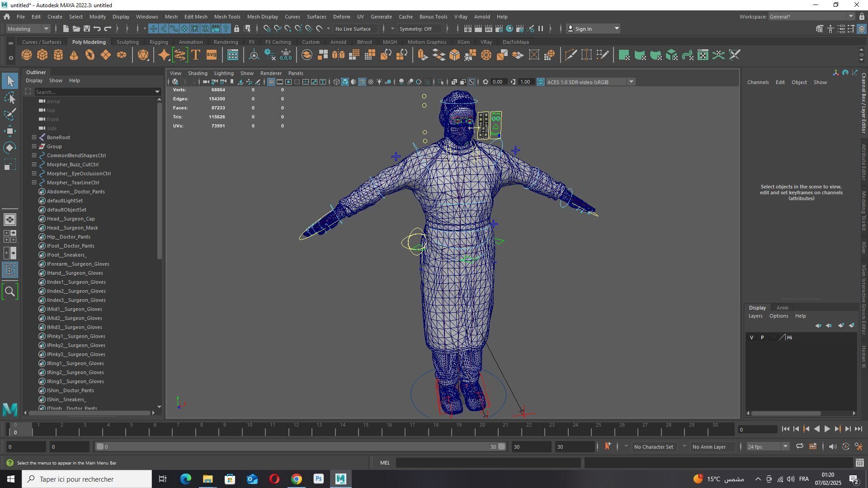Click the Open scene folder icon
This screenshot has height=488, width=868.
coord(76,28)
